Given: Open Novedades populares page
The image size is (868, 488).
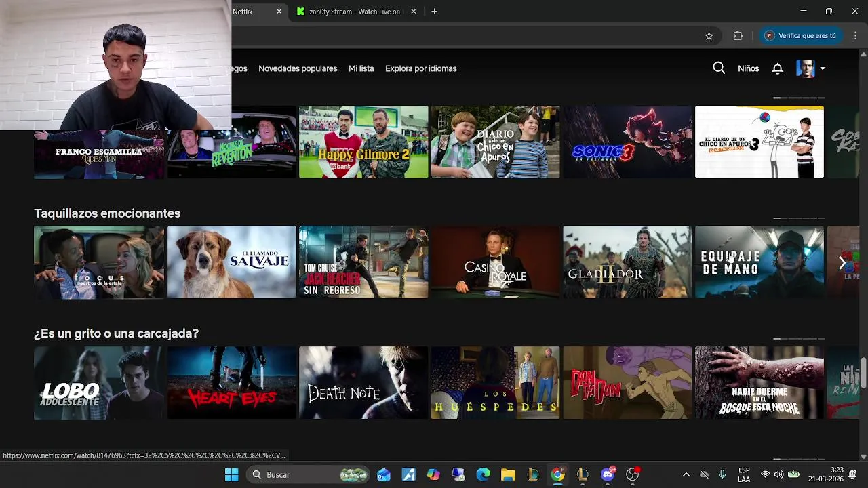Looking at the screenshot, I should (298, 68).
